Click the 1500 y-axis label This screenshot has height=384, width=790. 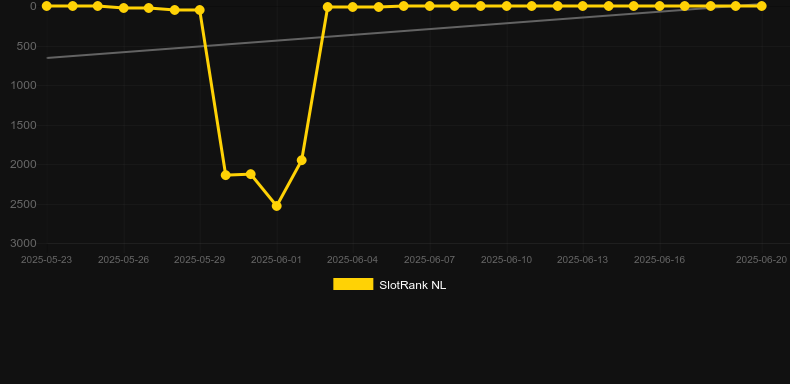click(24, 125)
